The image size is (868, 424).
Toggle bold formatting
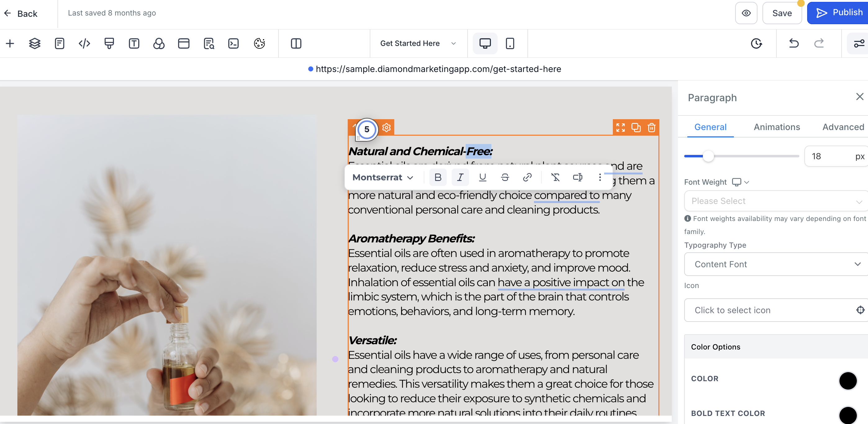[438, 177]
